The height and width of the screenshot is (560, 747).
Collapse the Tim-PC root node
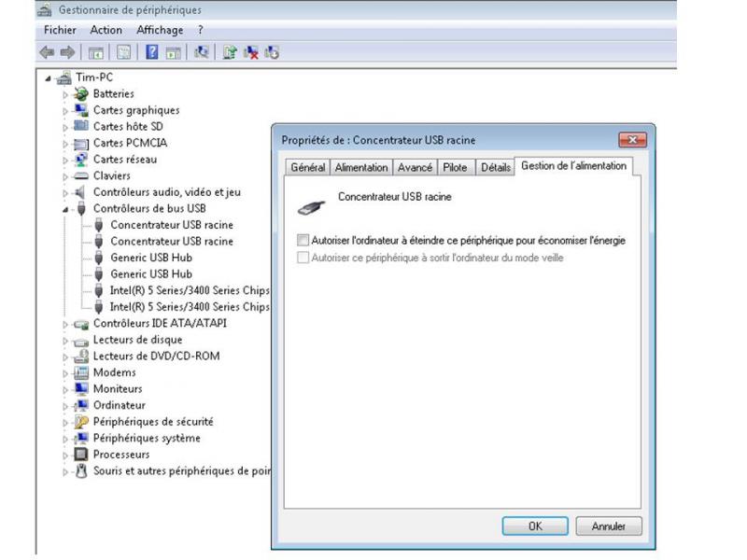[48, 77]
